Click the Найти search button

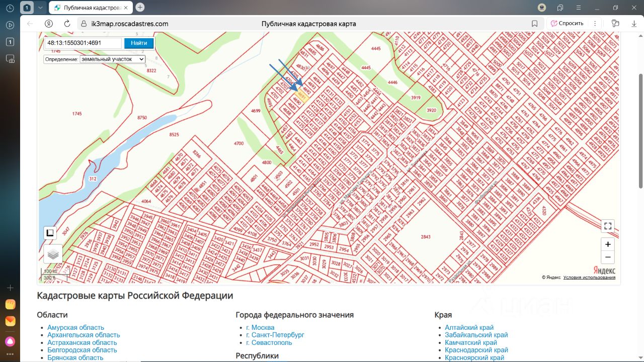[139, 43]
